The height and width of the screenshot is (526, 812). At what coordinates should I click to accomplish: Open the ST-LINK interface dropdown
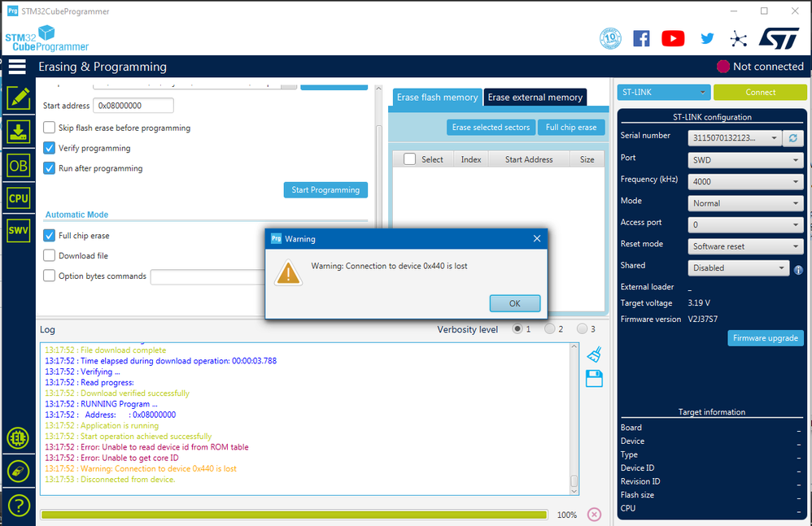664,92
